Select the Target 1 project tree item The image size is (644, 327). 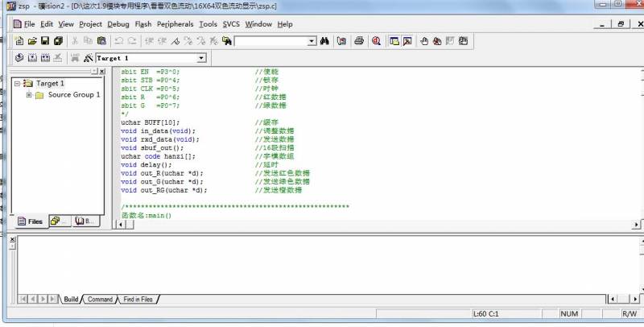click(49, 83)
